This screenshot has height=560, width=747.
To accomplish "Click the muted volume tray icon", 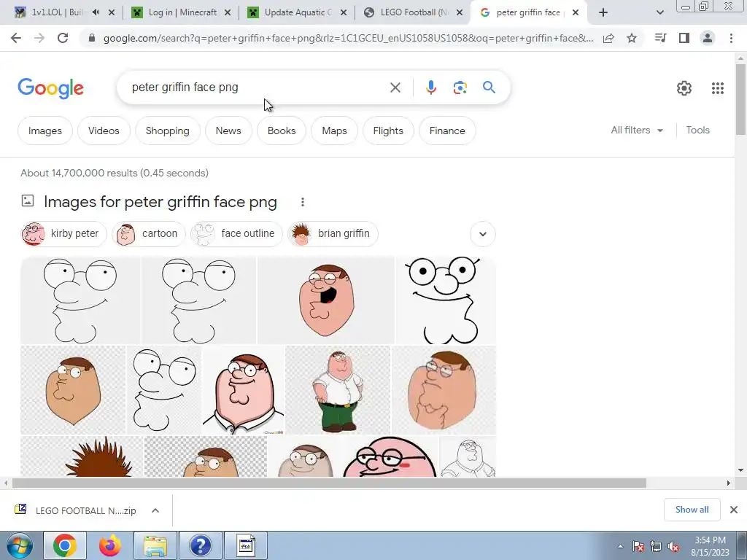I will click(x=673, y=547).
